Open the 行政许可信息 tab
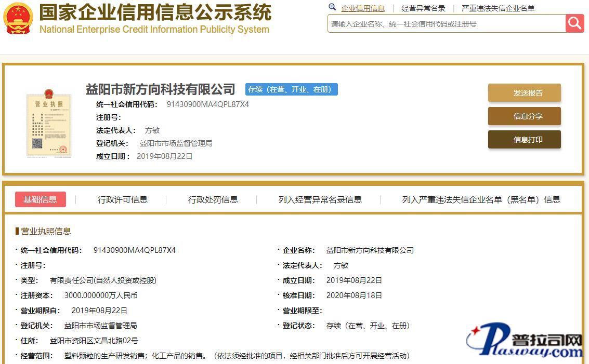Viewport: 589px width, 364px height. (123, 199)
